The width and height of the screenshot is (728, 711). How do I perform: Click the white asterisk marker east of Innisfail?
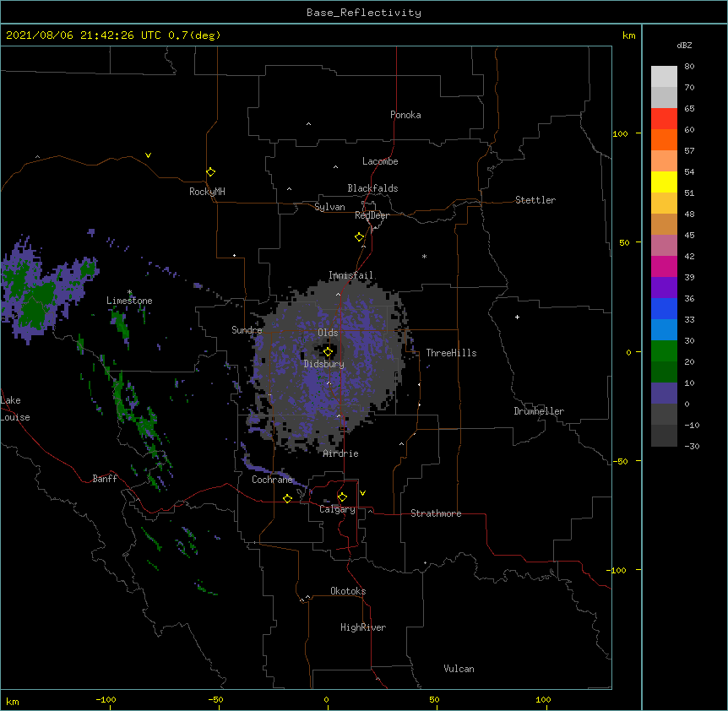point(424,256)
